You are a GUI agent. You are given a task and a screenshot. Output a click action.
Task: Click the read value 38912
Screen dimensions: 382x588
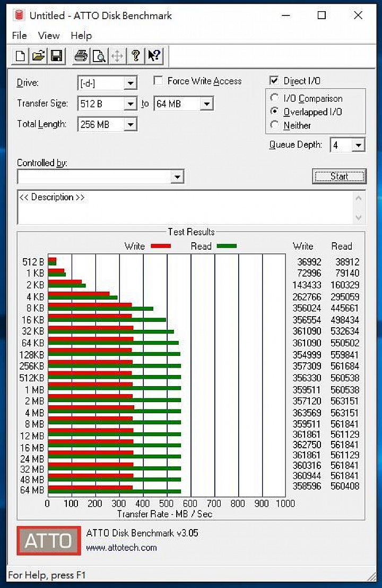347,262
